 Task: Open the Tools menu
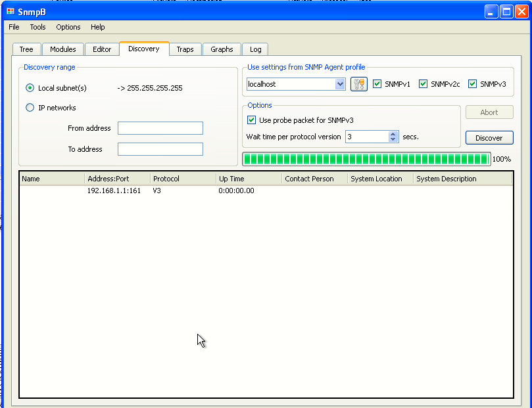click(x=37, y=27)
